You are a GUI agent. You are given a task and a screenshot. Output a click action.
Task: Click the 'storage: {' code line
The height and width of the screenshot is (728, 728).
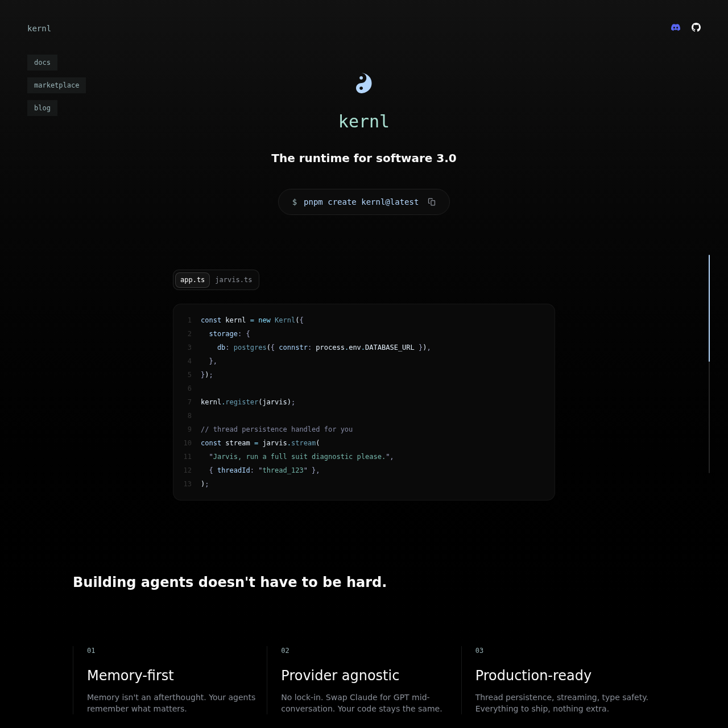click(x=229, y=334)
